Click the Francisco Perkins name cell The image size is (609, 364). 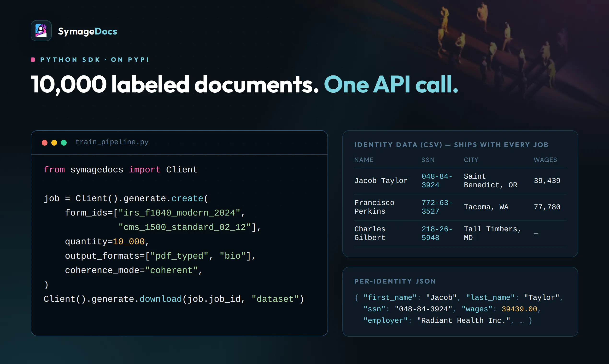tap(374, 207)
